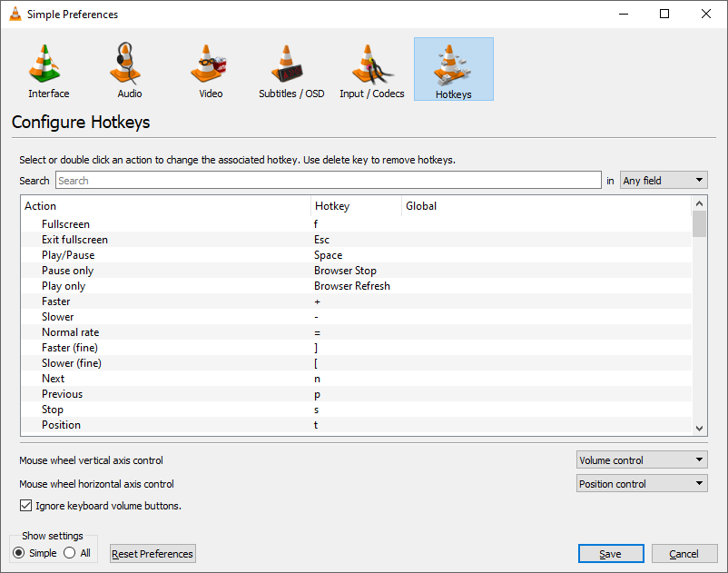
Task: Click the VLC cone title bar icon
Action: coord(15,15)
